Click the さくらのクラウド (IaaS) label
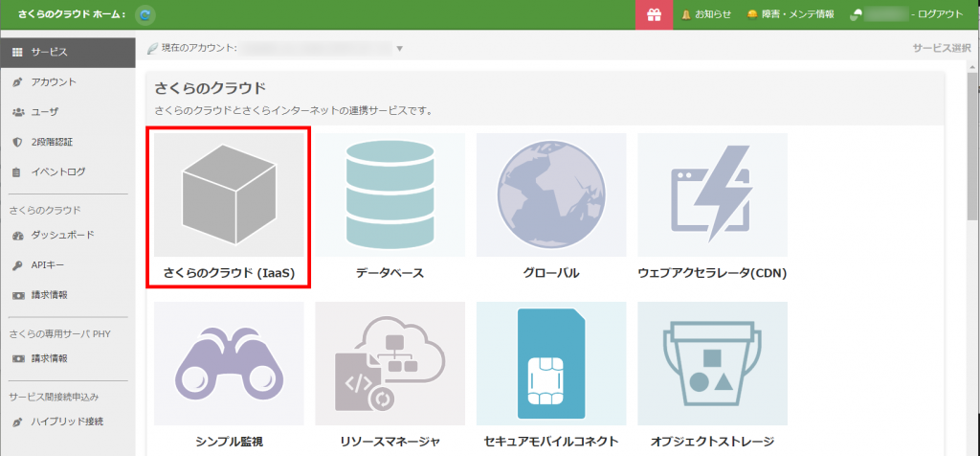Image resolution: width=980 pixels, height=456 pixels. pos(229,273)
